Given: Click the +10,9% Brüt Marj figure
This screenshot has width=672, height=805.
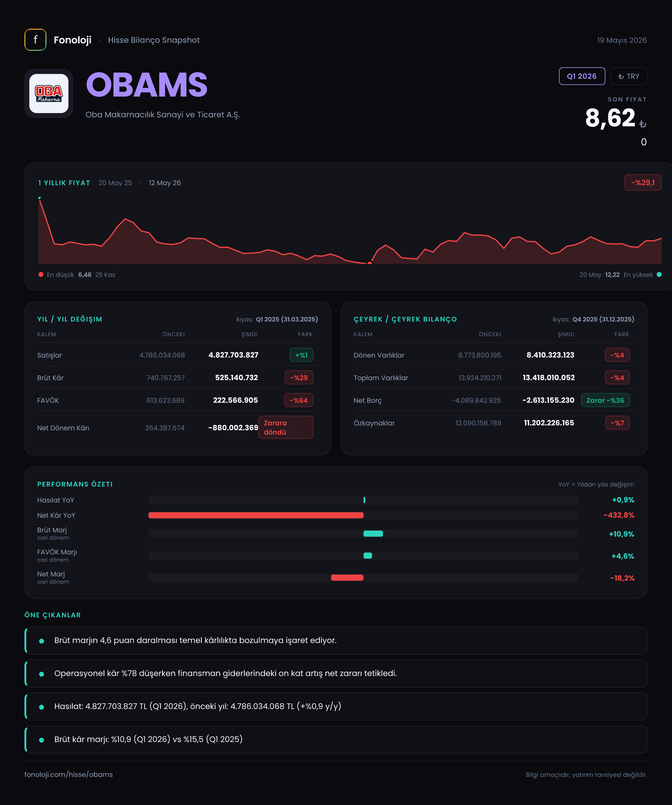Looking at the screenshot, I should pyautogui.click(x=621, y=534).
